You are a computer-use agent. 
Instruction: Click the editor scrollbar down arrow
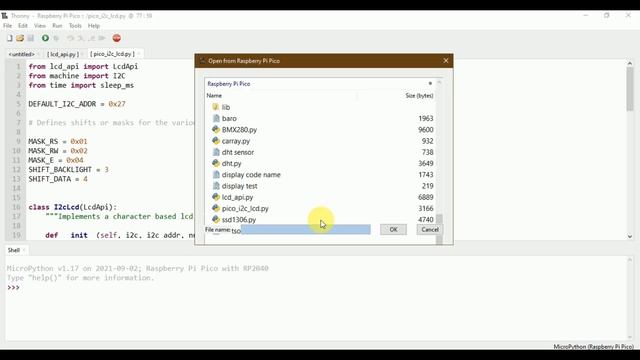630,236
